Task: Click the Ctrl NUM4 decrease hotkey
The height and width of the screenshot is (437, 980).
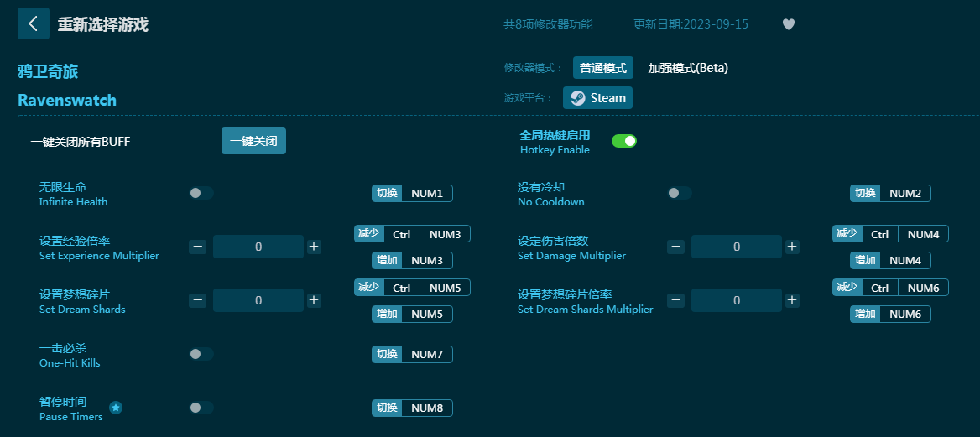Action: 890,234
